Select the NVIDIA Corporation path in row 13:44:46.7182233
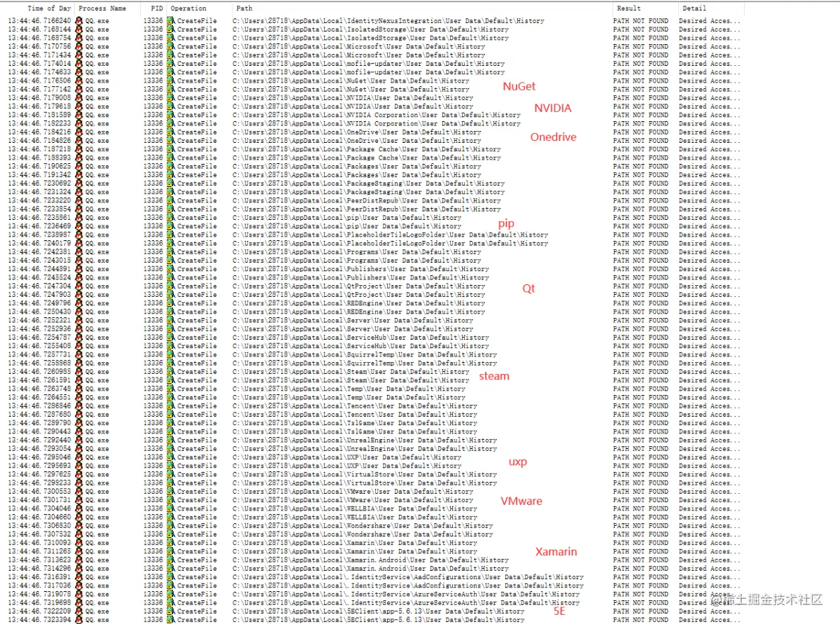 pyautogui.click(x=377, y=124)
